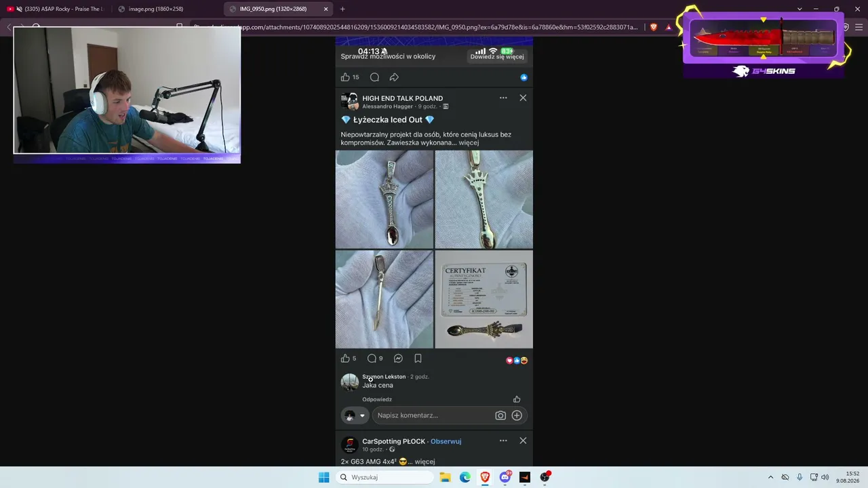Image resolution: width=868 pixels, height=488 pixels.
Task: Expand the G63 AMG post via 'więcej'
Action: 425,462
